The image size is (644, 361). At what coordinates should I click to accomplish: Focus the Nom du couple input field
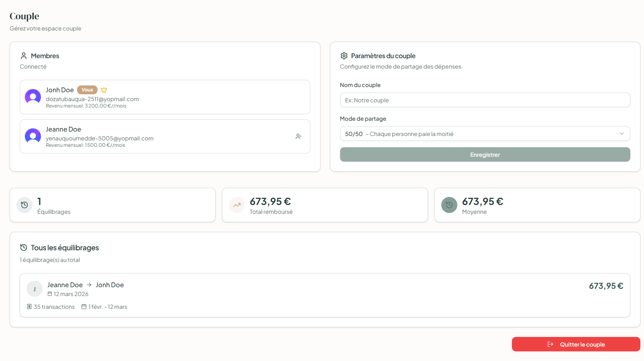(485, 100)
